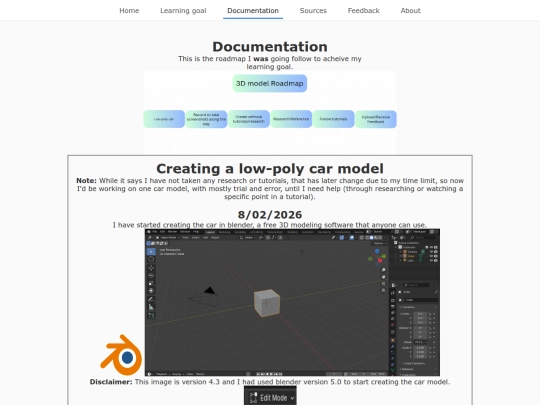
Task: Select Blender's Rotate tool icon
Action: 151,275
